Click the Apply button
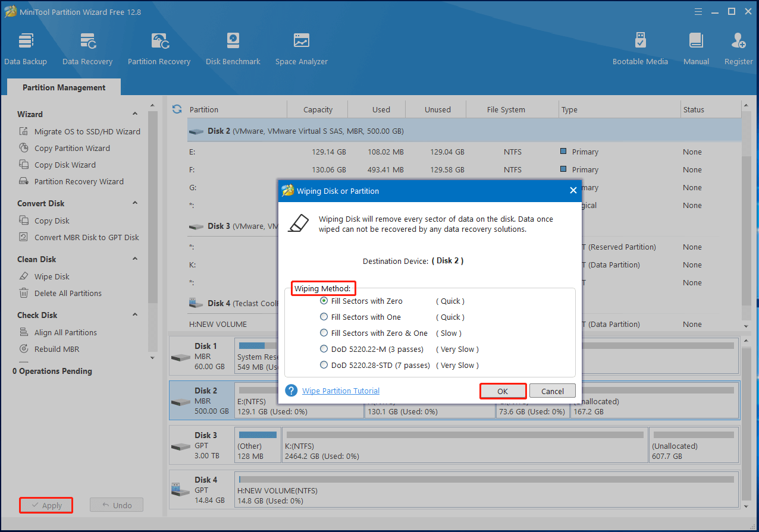The image size is (759, 532). (46, 505)
